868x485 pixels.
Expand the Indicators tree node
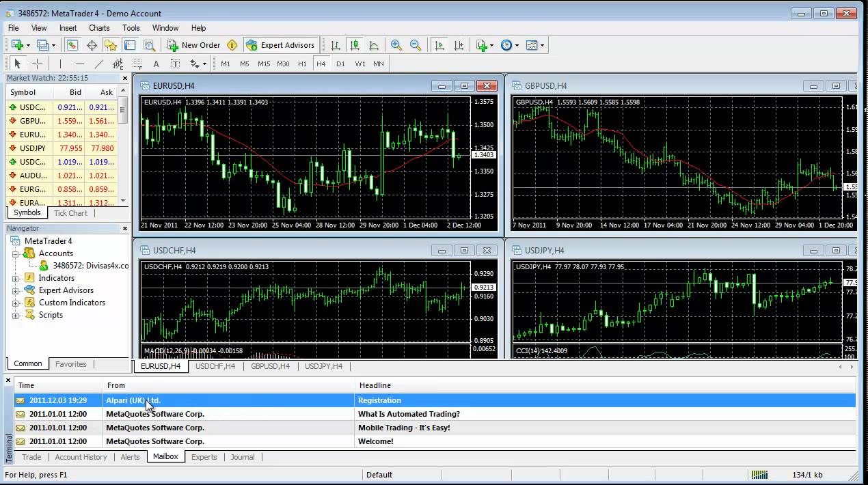point(16,278)
